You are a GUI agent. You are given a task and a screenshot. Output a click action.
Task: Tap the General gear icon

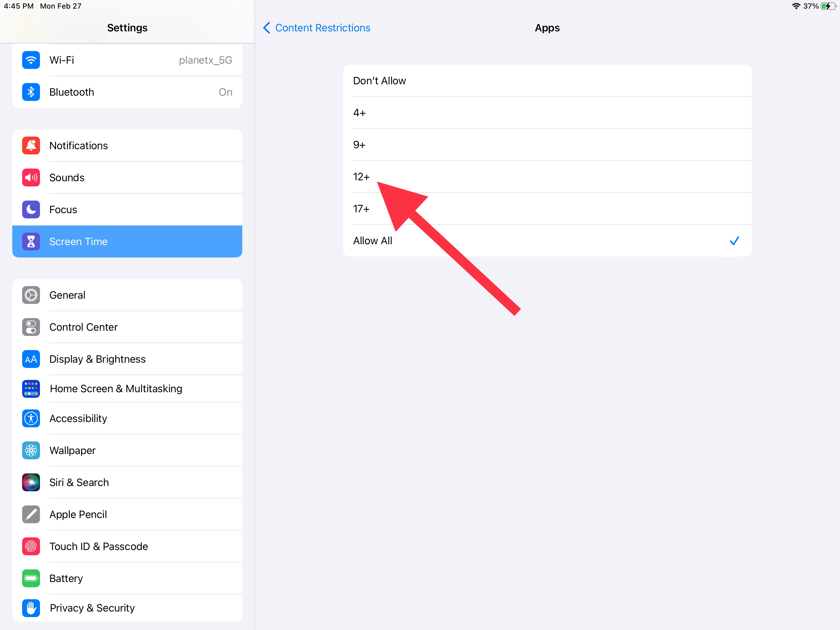point(31,295)
